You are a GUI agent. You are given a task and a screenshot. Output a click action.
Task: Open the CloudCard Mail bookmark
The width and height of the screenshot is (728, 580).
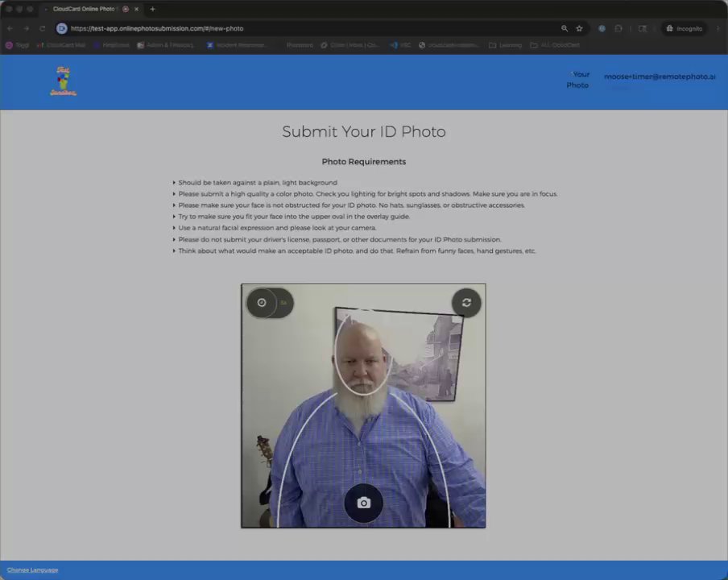tap(61, 45)
